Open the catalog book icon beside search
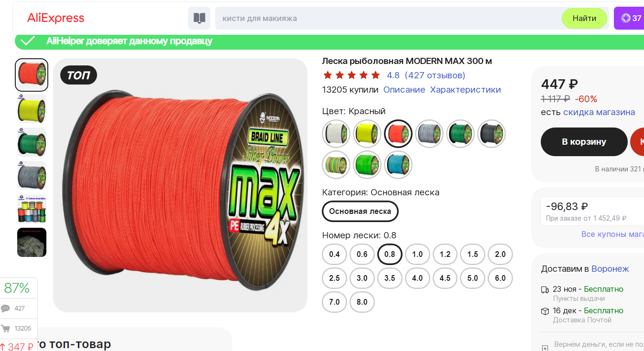 click(199, 19)
